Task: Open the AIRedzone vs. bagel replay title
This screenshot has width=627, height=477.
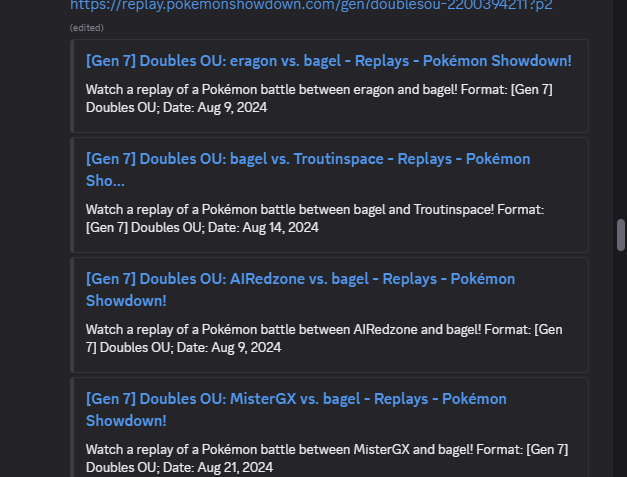Action: pos(301,289)
